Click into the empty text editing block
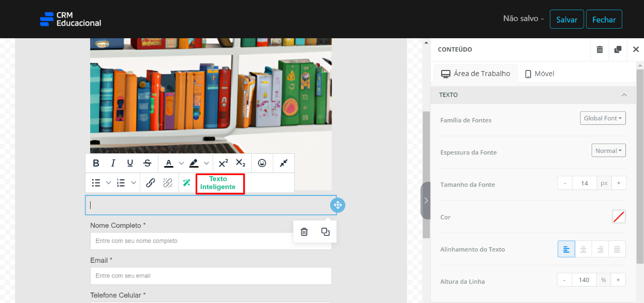The image size is (644, 303). tap(211, 205)
